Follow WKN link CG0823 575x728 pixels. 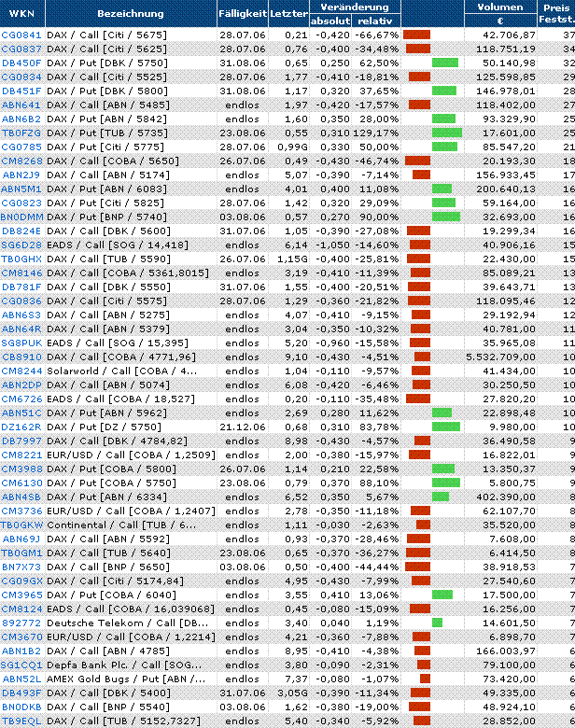coord(21,203)
